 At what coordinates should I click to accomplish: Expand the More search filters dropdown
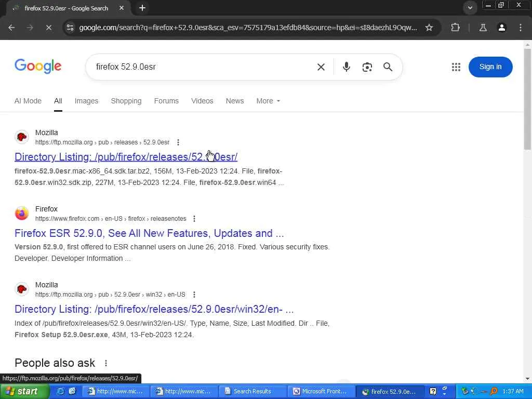click(268, 101)
